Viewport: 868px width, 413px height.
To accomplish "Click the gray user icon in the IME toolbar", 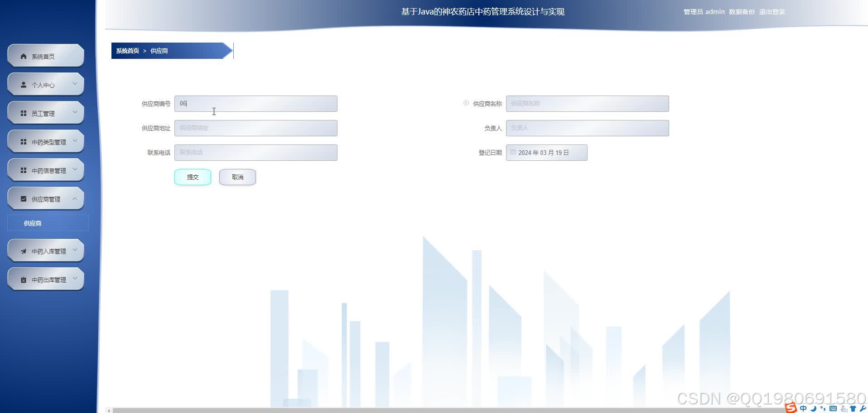I will click(x=844, y=408).
